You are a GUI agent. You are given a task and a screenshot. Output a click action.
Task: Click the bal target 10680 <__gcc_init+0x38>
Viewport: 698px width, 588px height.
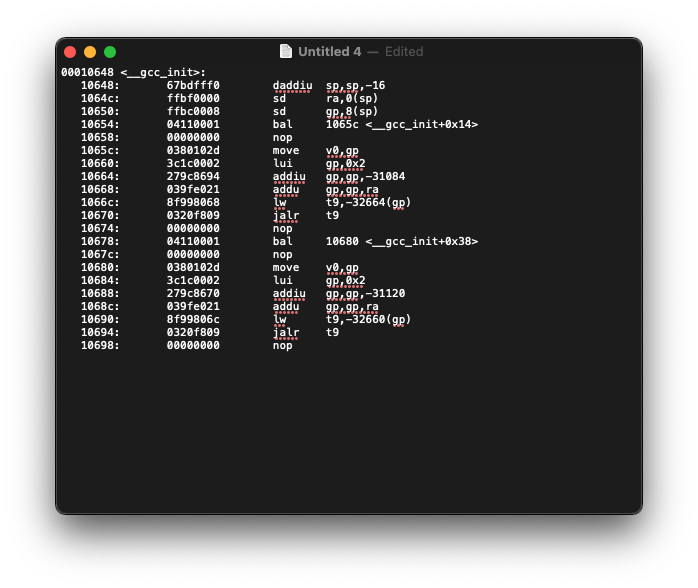pyautogui.click(x=402, y=241)
